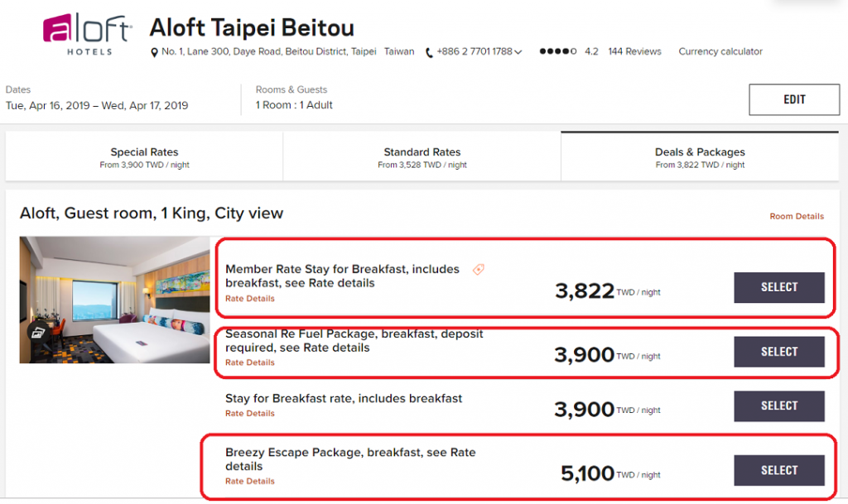Click the map pin address icon
Screen dimensions: 848x504
[x=153, y=52]
